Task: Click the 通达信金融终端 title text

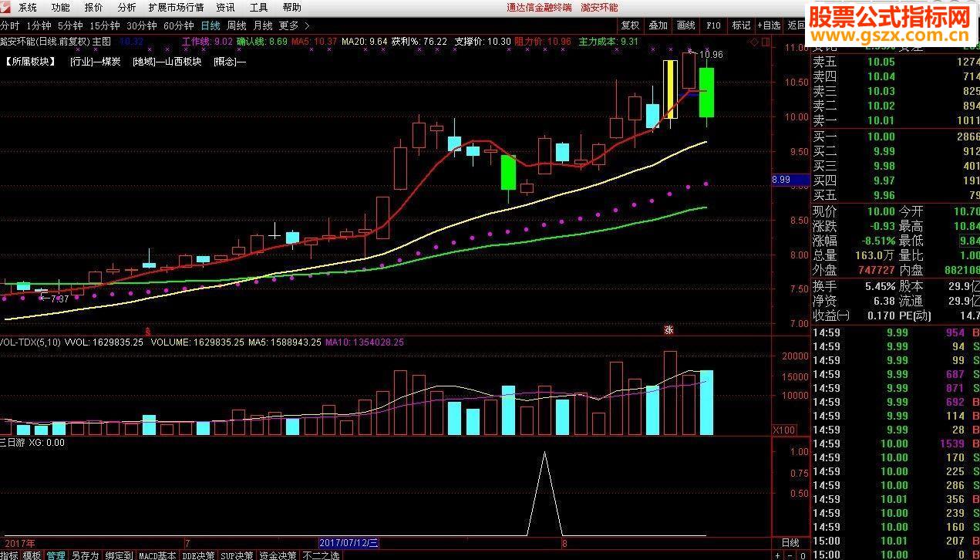Action: click(x=540, y=7)
